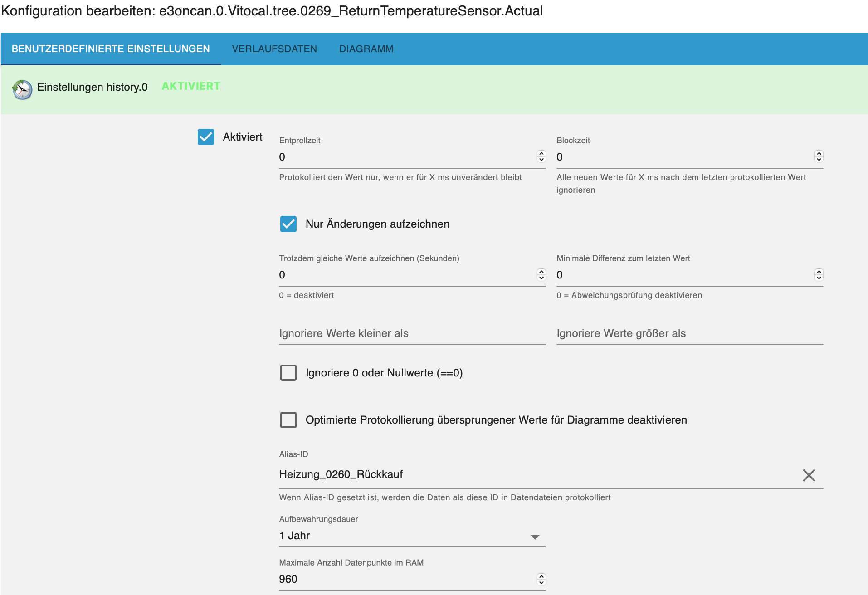This screenshot has height=595, width=868.
Task: Enable Ignoriere 0 oder Nullwerte checkbox
Action: 288,373
